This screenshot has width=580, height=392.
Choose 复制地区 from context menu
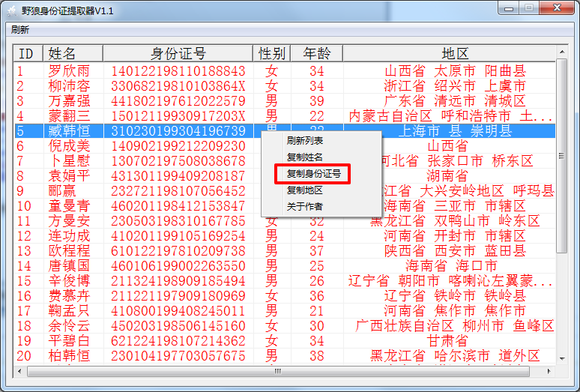[x=304, y=190]
